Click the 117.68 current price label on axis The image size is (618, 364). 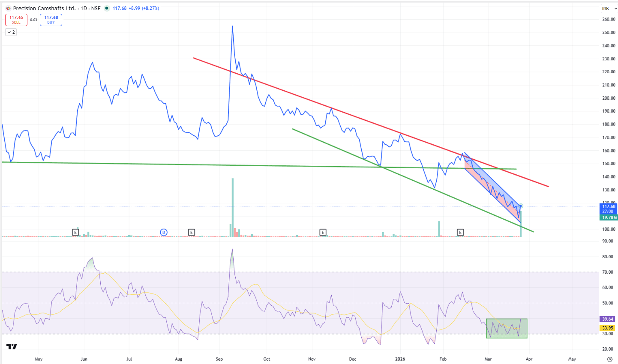pyautogui.click(x=609, y=206)
